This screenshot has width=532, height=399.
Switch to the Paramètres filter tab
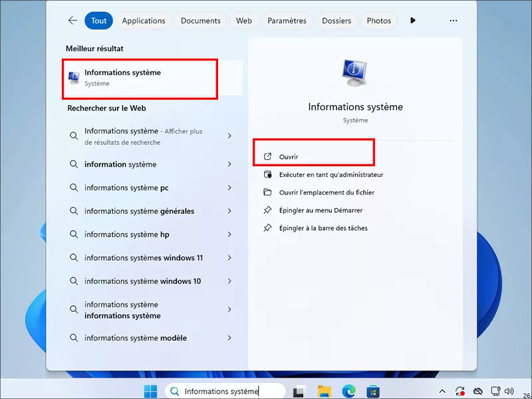pos(287,21)
